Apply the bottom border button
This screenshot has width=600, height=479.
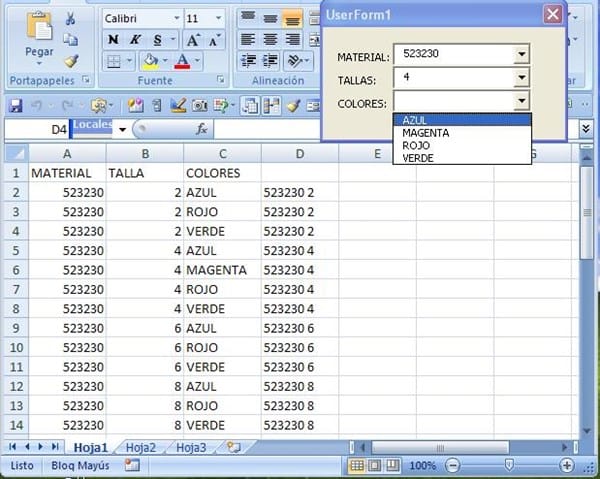(114, 61)
